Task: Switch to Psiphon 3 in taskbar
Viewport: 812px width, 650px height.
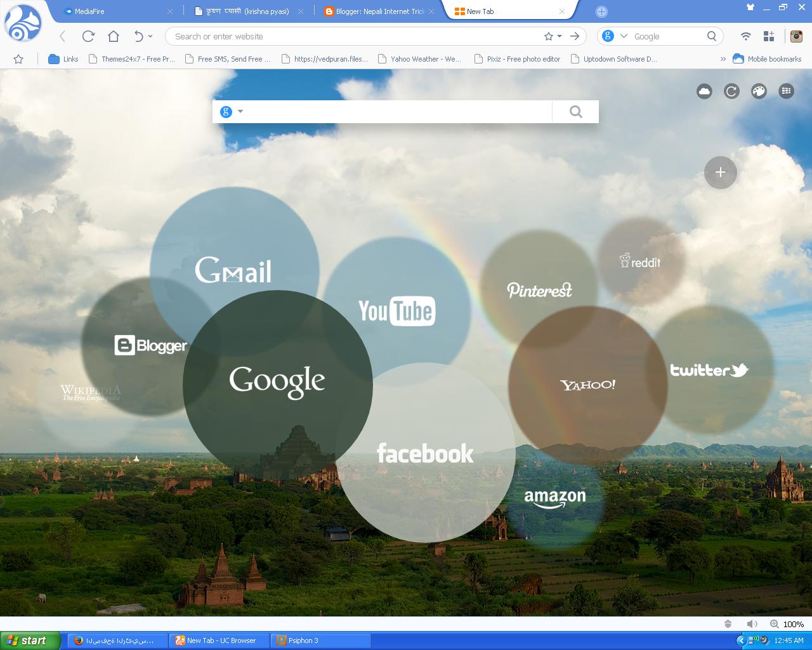Action: 320,640
